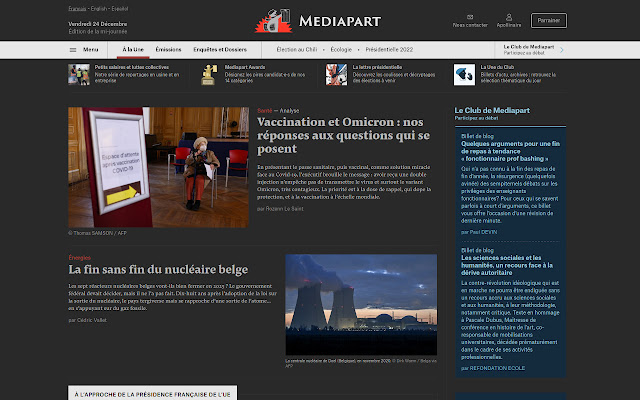Expand Le Club de Mediapart arrow
This screenshot has height=400, width=640.
(x=562, y=50)
